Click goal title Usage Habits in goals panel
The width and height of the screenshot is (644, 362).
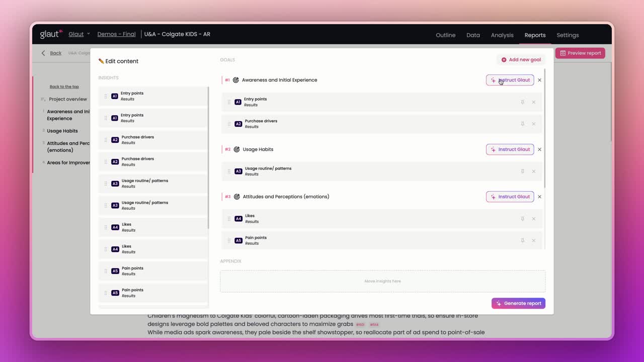click(x=258, y=149)
